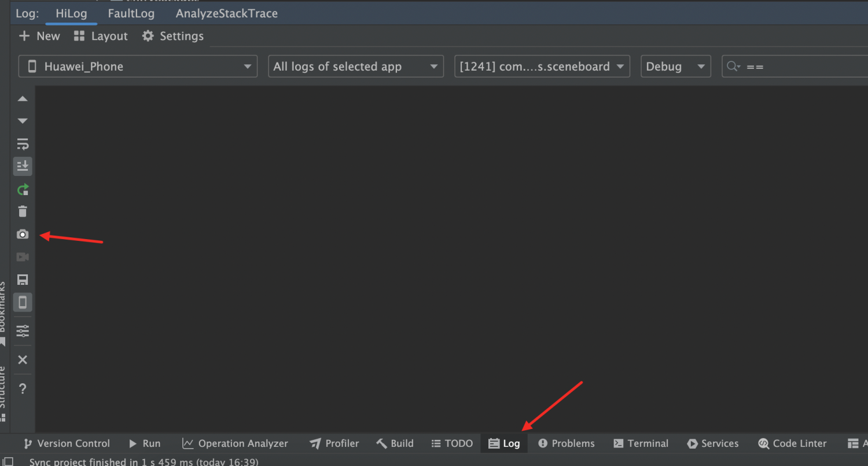Open the Huawei_Phone device dropdown
Viewport: 868px width, 466px height.
coord(138,67)
